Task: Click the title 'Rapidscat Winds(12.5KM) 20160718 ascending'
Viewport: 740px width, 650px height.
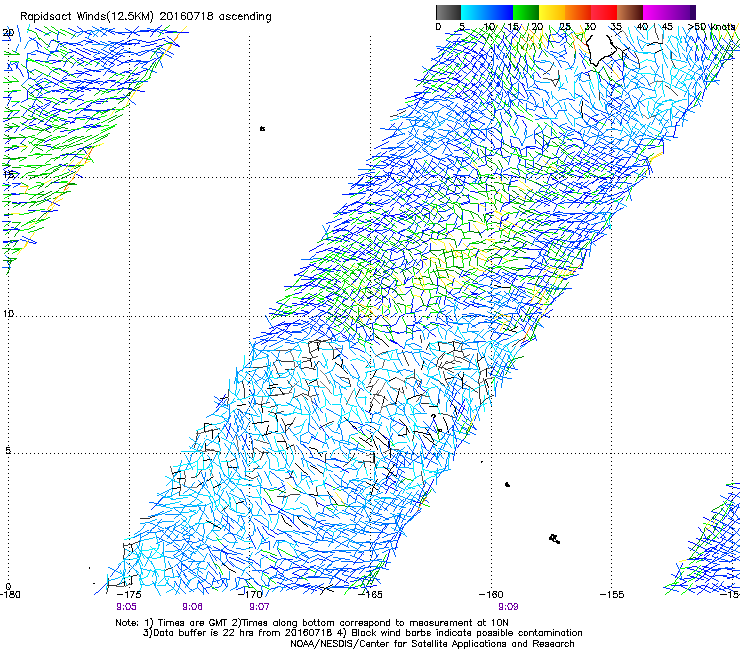Action: [145, 17]
